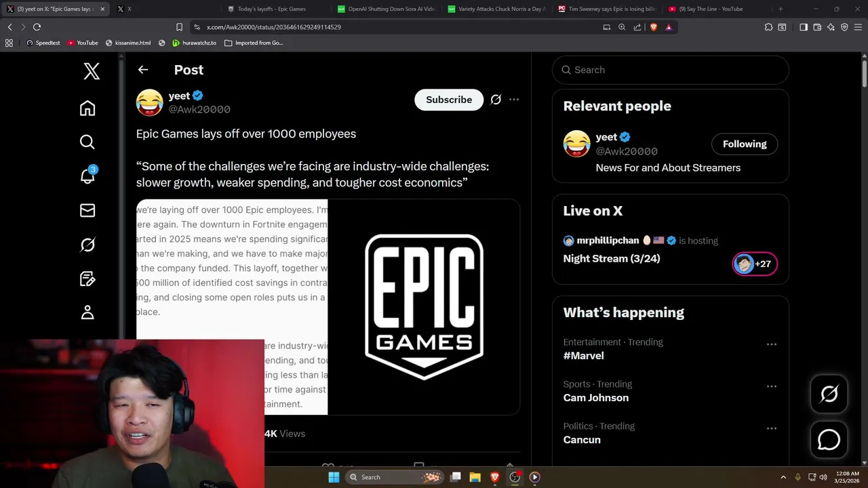This screenshot has width=868, height=488.
Task: Open Notifications bell with 3 badge
Action: 87,176
